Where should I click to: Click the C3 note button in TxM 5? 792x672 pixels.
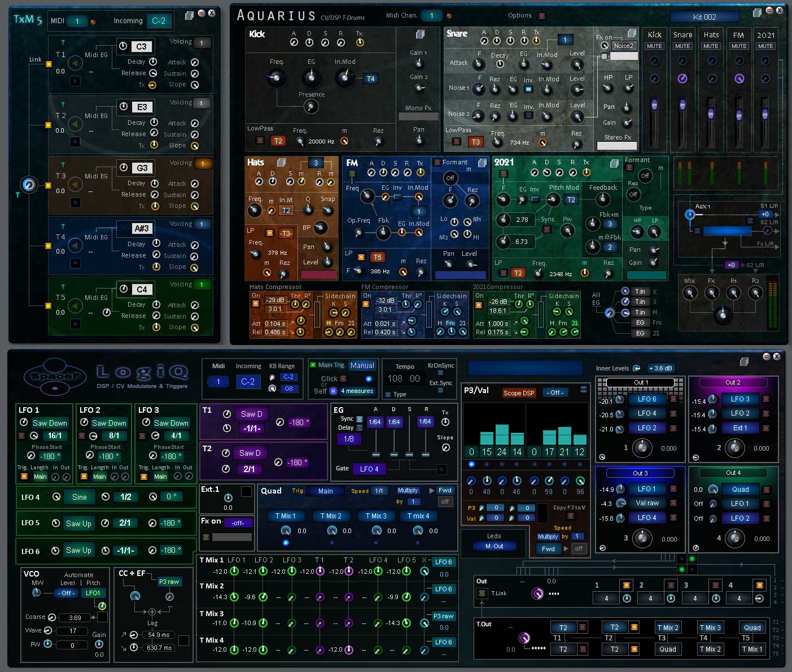click(x=141, y=46)
